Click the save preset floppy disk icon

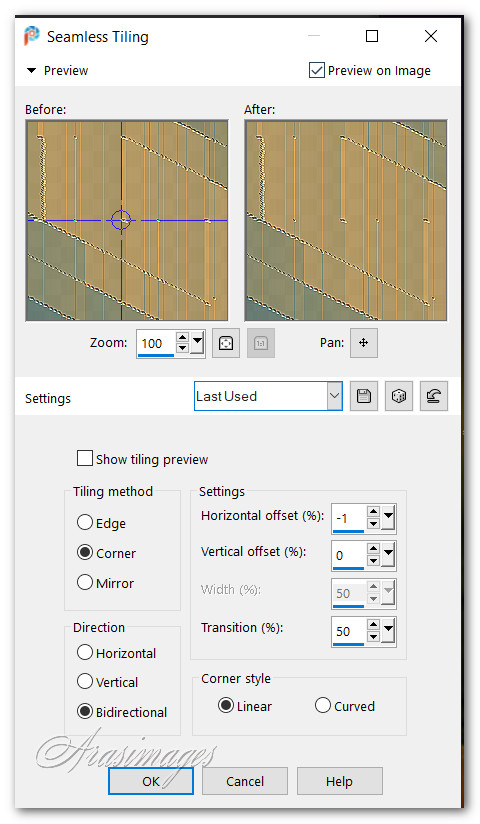[x=363, y=396]
